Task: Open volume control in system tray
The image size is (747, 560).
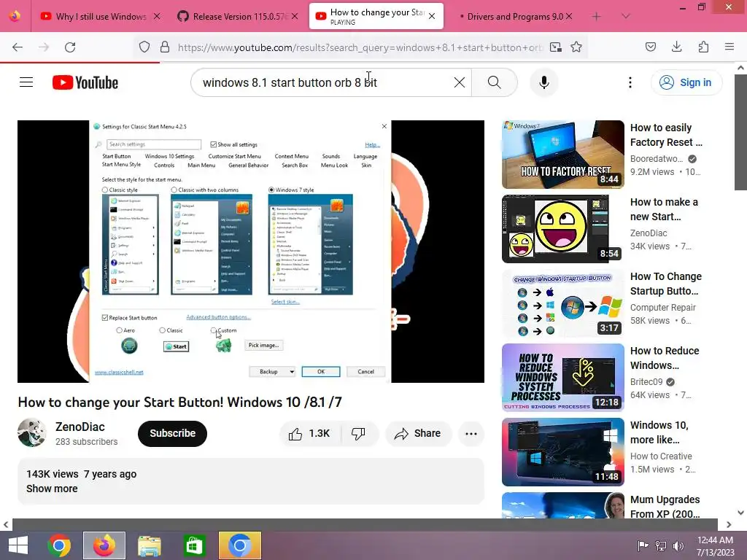Action: 678,545
